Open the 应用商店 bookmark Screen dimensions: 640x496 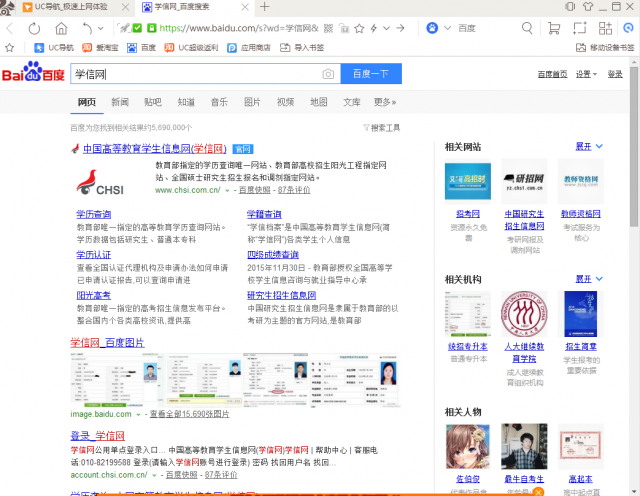tap(249, 48)
